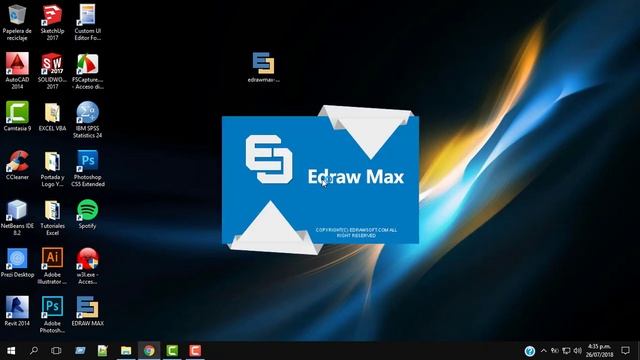Open green Camtasia taskbar icon
The image size is (640, 360).
tap(172, 351)
